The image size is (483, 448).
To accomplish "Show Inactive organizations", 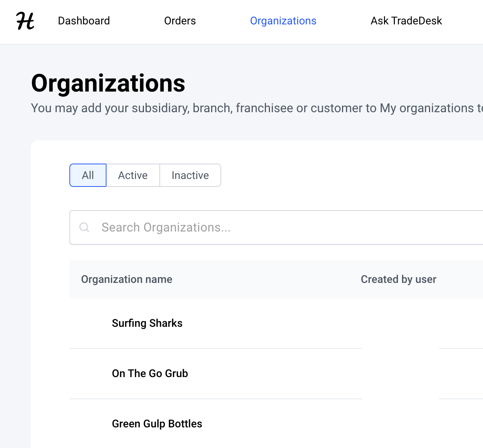I will click(x=190, y=175).
